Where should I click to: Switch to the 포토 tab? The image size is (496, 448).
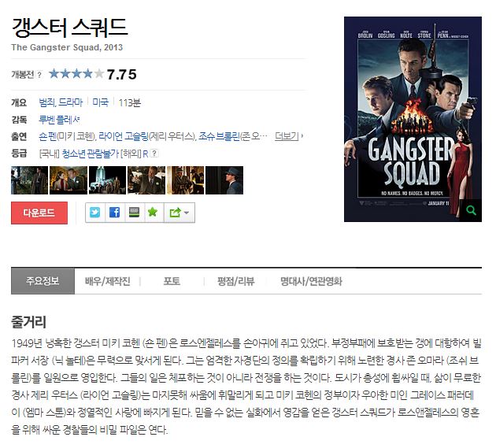coord(172,281)
